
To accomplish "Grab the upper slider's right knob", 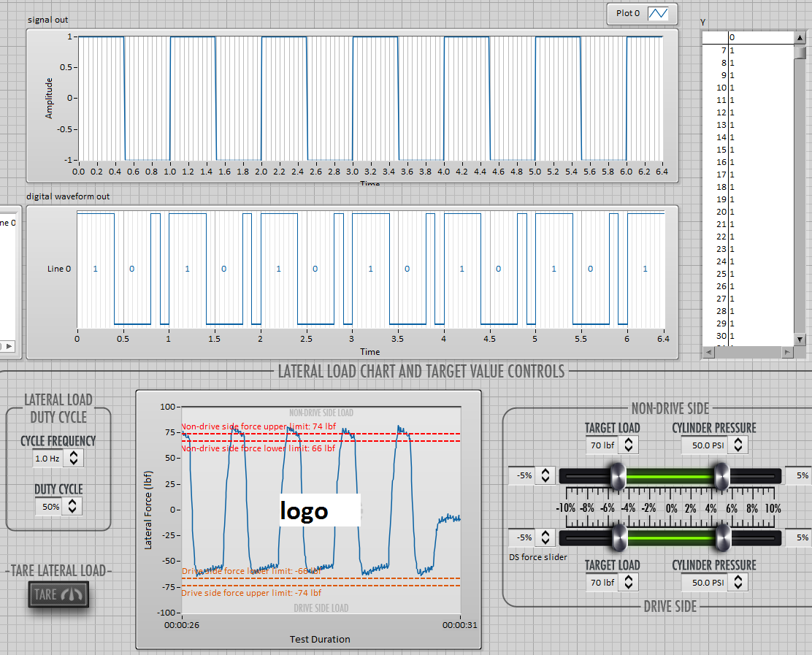I will click(721, 476).
